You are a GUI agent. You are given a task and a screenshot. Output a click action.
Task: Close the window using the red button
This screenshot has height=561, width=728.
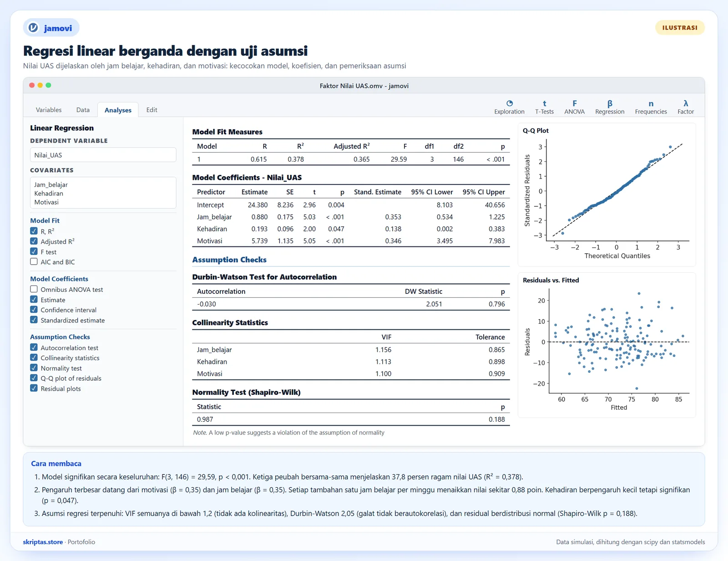32,85
